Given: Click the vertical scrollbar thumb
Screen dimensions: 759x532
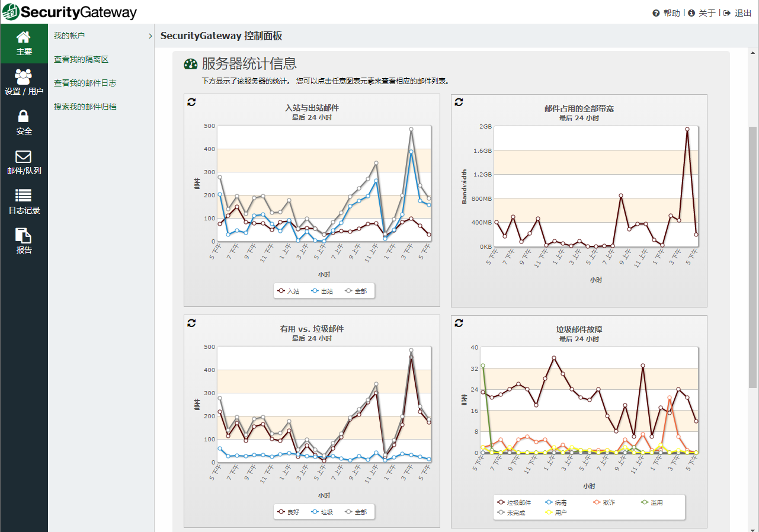Looking at the screenshot, I should click(753, 257).
